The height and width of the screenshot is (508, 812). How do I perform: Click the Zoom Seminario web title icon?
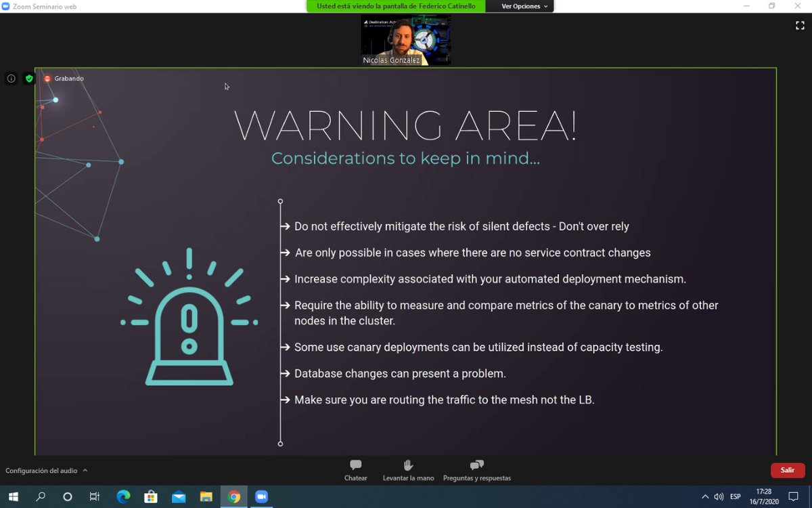tap(6, 6)
